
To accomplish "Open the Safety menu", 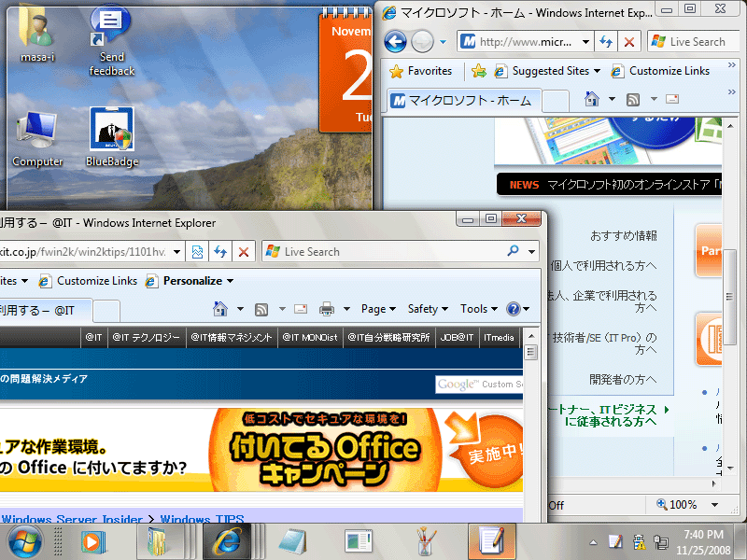I will 428,309.
